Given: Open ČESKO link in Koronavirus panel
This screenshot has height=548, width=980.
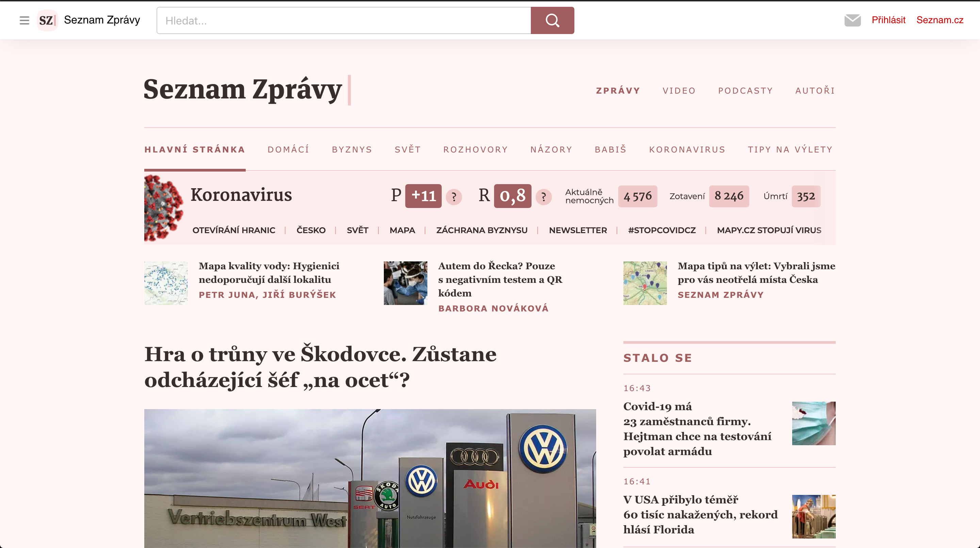Looking at the screenshot, I should click(x=311, y=230).
